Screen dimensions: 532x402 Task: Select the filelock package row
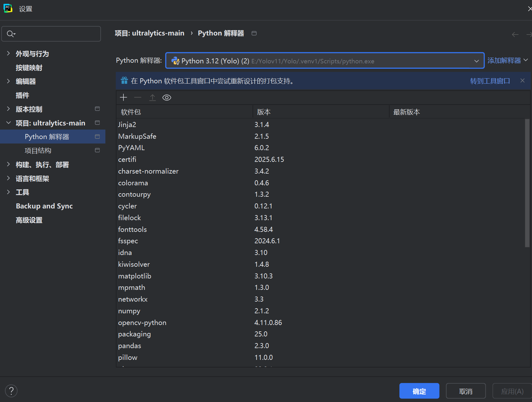click(x=321, y=218)
